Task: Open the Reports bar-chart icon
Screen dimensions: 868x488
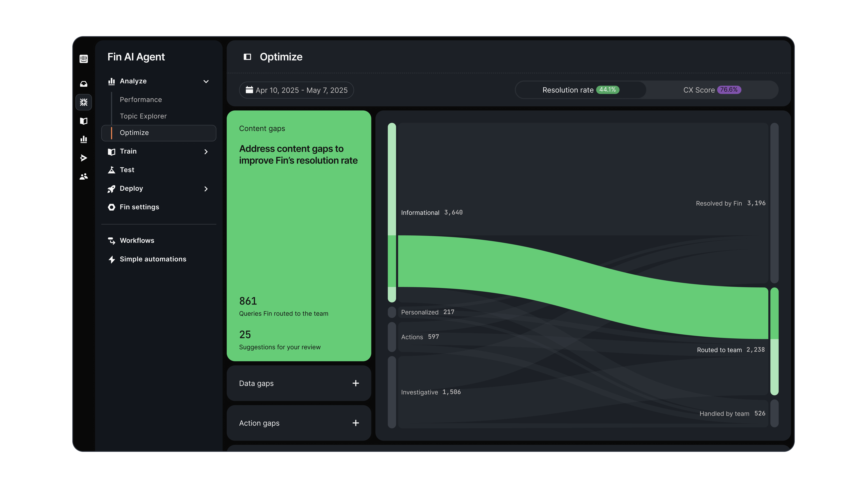Action: tap(84, 139)
